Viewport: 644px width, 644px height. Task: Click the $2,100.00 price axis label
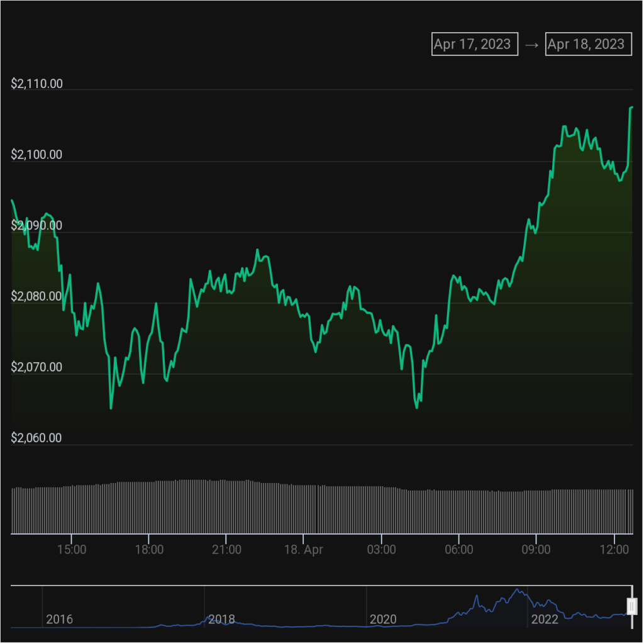pos(37,155)
